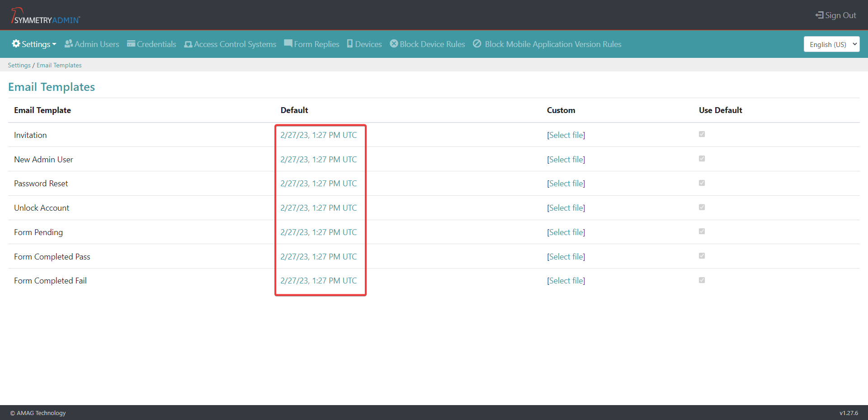
Task: Click the Form Replies chat icon
Action: (x=288, y=43)
